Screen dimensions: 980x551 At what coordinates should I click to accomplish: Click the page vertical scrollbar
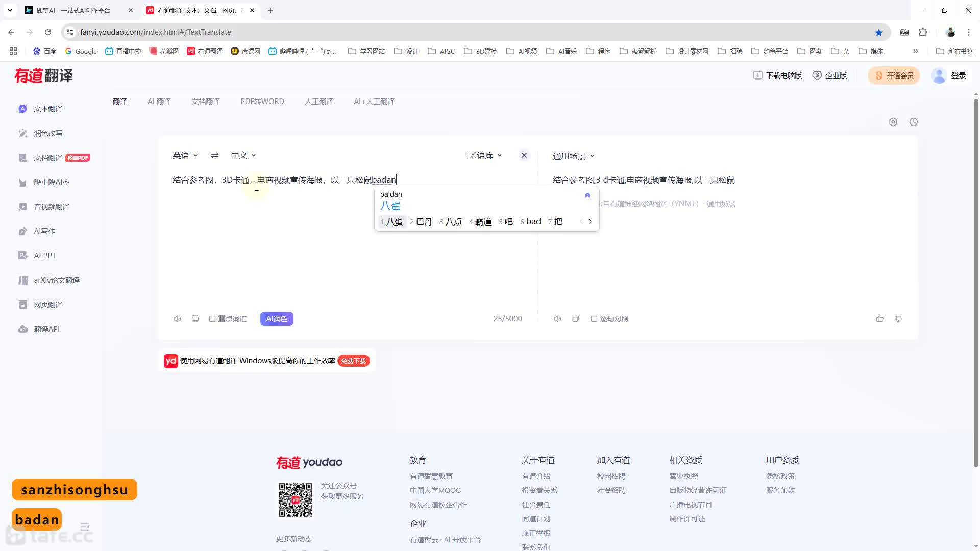[976, 283]
